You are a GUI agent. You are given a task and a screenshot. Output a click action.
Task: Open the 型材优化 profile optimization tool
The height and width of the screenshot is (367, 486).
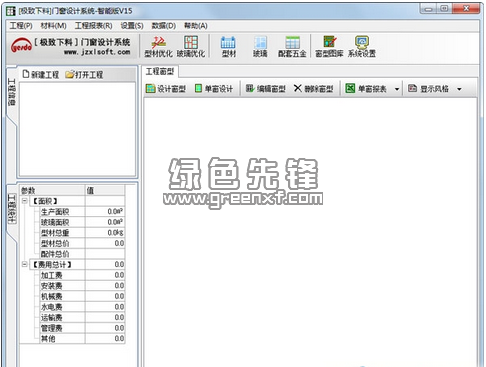(x=158, y=47)
